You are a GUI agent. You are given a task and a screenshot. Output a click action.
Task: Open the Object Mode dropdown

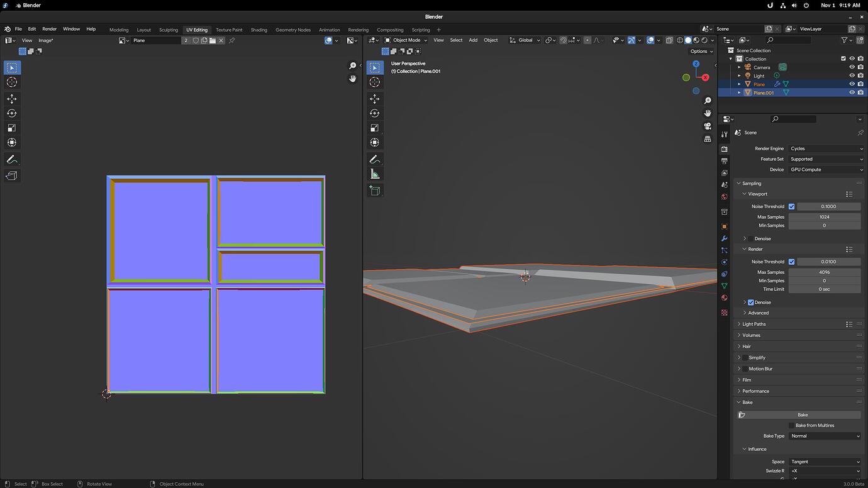coord(406,40)
